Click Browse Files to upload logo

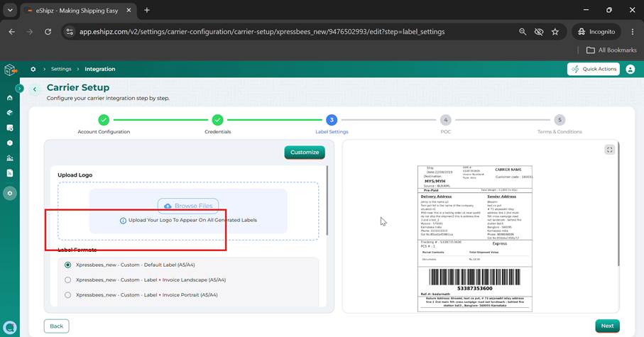188,206
